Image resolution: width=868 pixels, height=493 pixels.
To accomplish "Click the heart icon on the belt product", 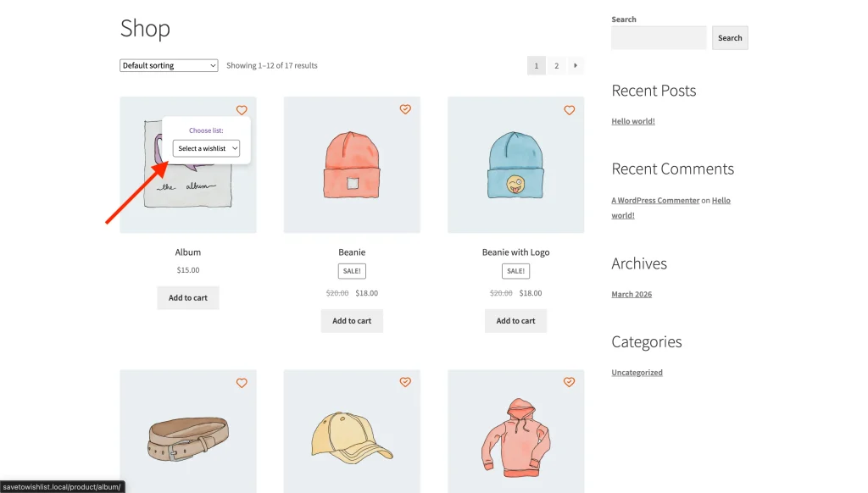I will tap(242, 383).
